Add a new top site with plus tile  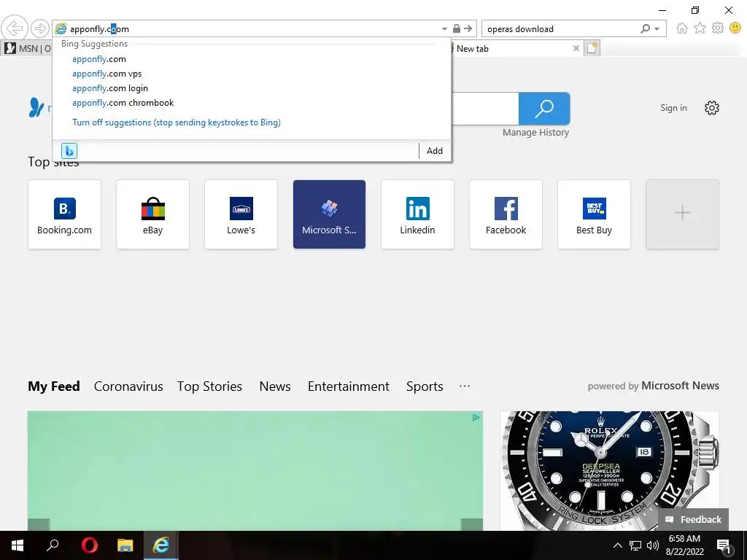682,214
